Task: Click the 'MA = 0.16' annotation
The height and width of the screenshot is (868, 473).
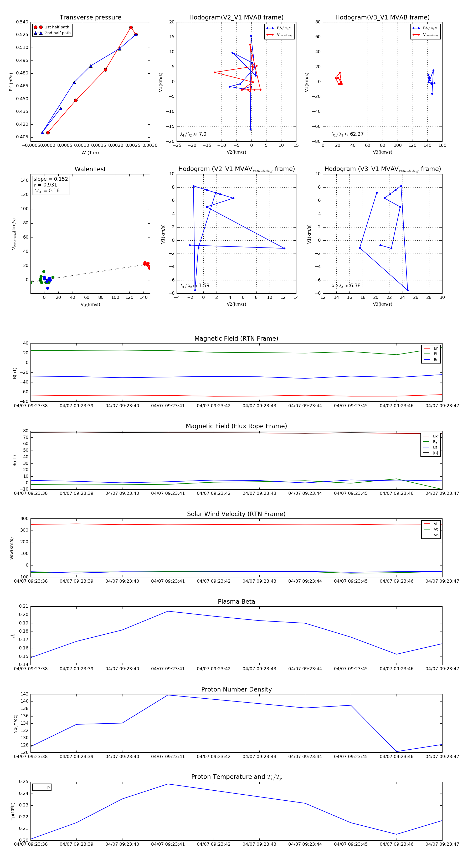Action: pos(47,191)
